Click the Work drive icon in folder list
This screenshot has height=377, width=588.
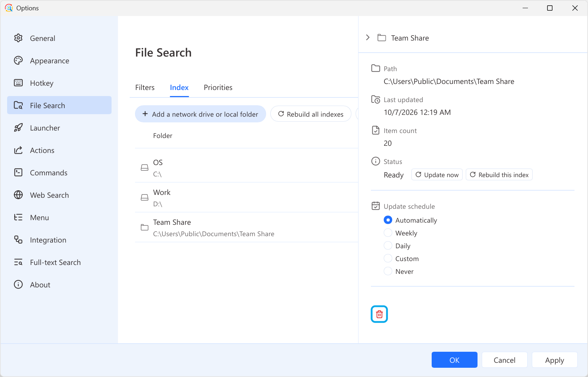[x=145, y=197]
